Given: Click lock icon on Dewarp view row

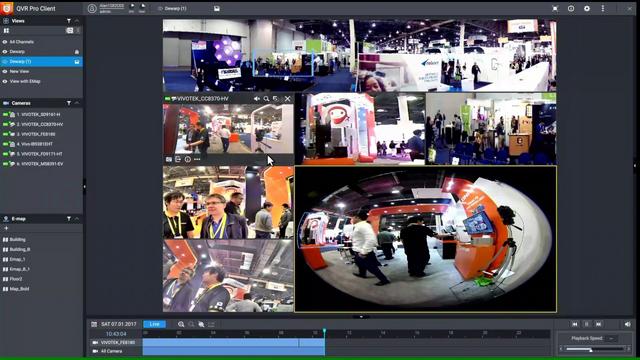Looking at the screenshot, I should [x=77, y=52].
